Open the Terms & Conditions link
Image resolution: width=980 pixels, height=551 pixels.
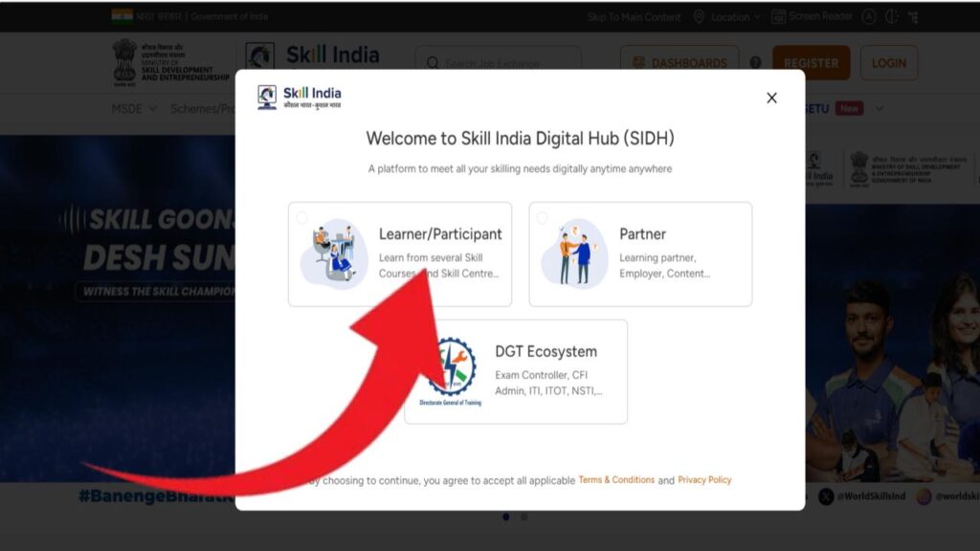617,480
